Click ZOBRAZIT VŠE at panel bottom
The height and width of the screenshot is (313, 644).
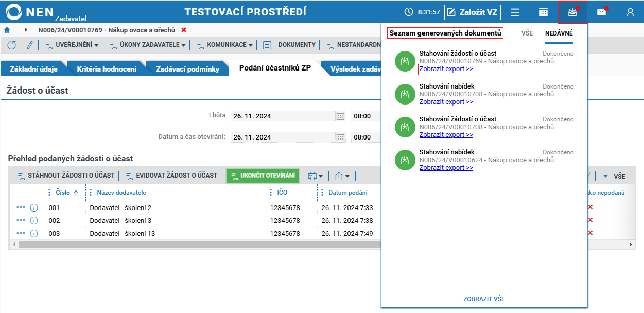(484, 299)
